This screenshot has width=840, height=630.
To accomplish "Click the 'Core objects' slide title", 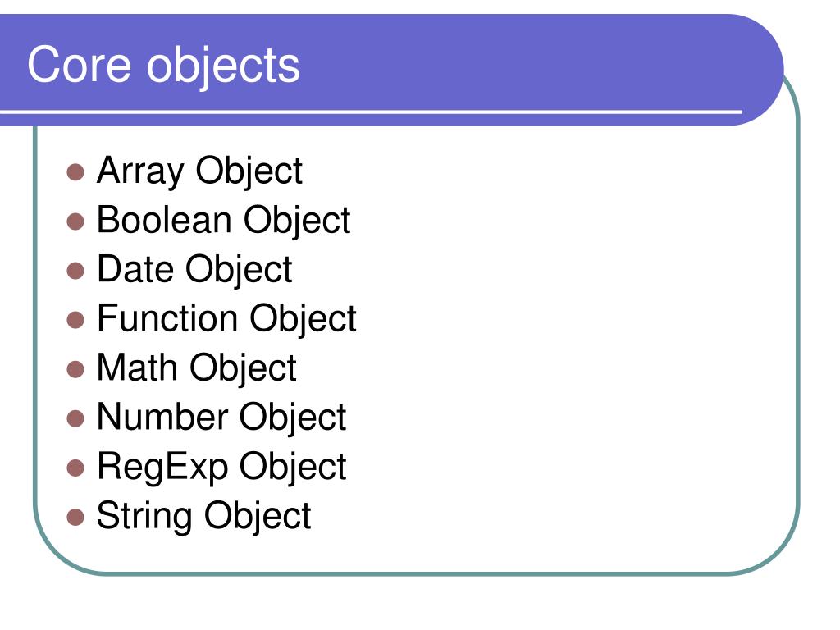I will [163, 66].
